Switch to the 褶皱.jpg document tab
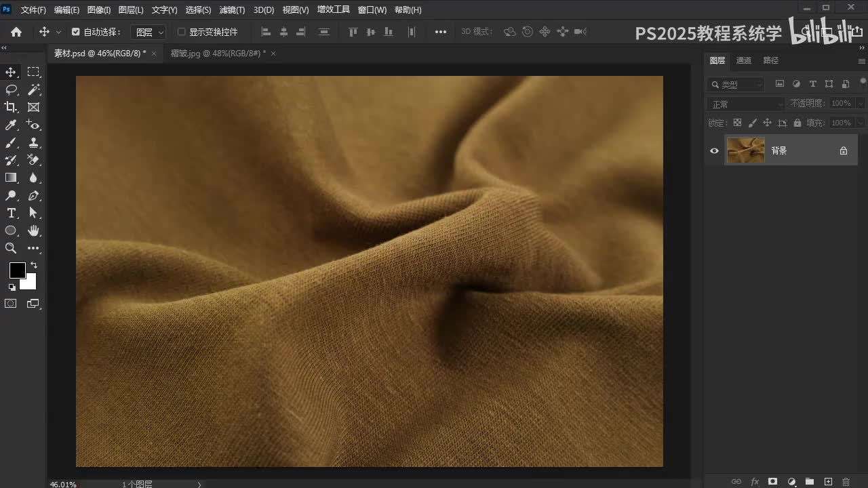 (x=218, y=53)
